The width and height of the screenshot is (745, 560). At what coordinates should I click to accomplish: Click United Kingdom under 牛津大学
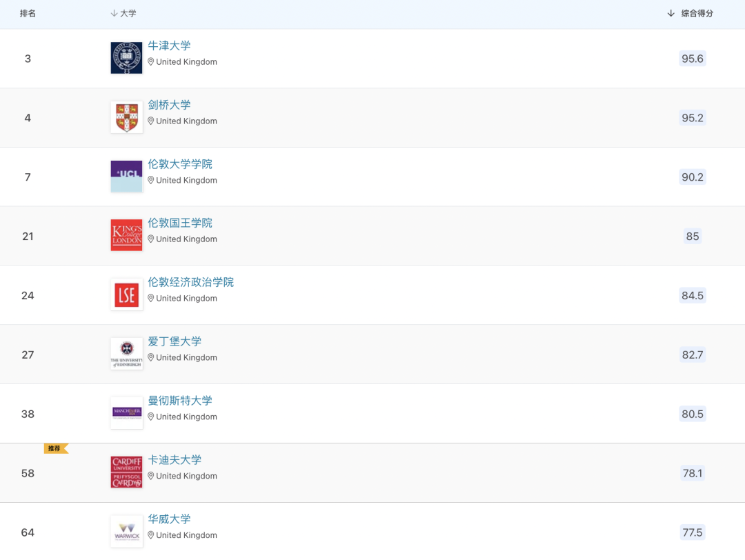tap(186, 62)
